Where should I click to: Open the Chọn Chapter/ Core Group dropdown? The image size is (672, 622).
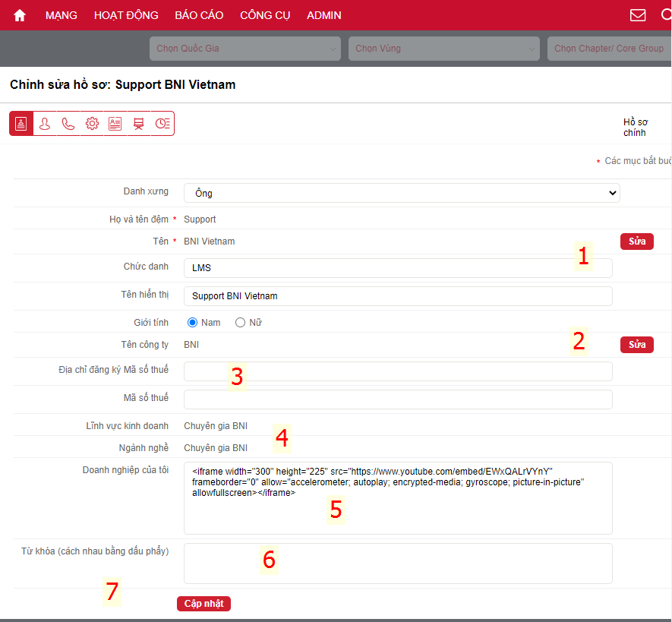(x=610, y=49)
